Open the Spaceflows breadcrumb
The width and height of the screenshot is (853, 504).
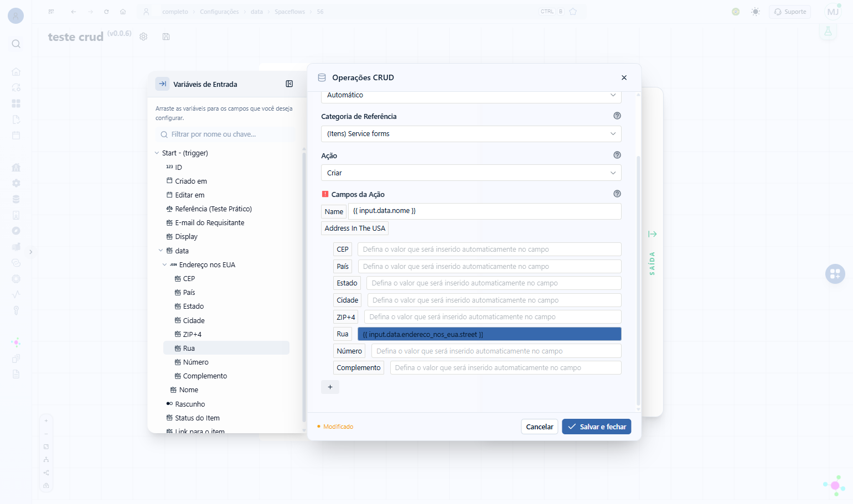pos(289,12)
